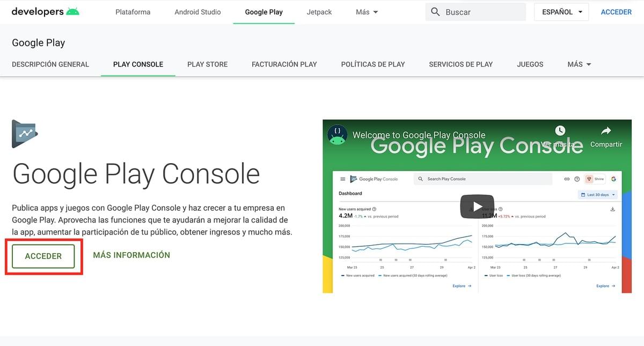Go to the Plataforma menu item
Screen dimensions: 644x346
pos(133,12)
